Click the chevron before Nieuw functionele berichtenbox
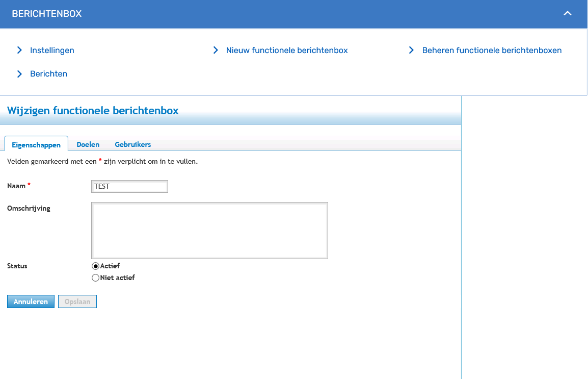Screen dimensions: 588x379 [x=216, y=50]
